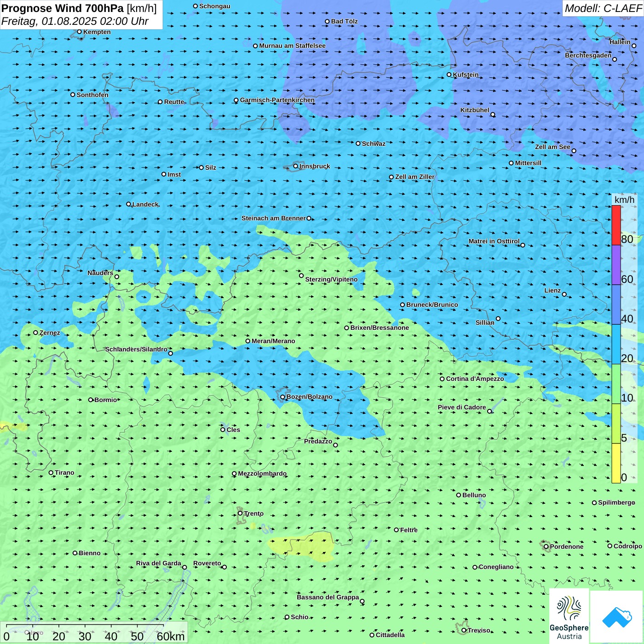The width and height of the screenshot is (644, 644).
Task: Click the 'km/h' legend heading
Action: [x=625, y=200]
